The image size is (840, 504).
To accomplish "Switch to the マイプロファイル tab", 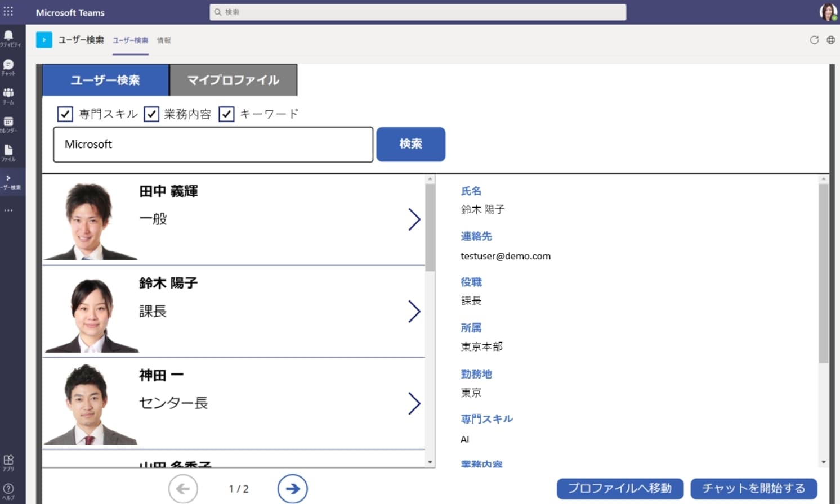I will point(234,80).
